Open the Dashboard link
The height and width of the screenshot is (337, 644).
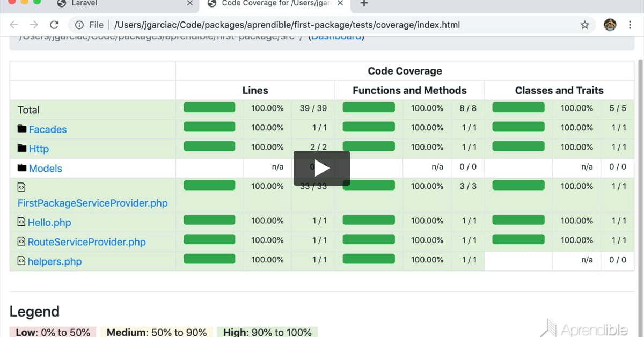click(x=336, y=36)
